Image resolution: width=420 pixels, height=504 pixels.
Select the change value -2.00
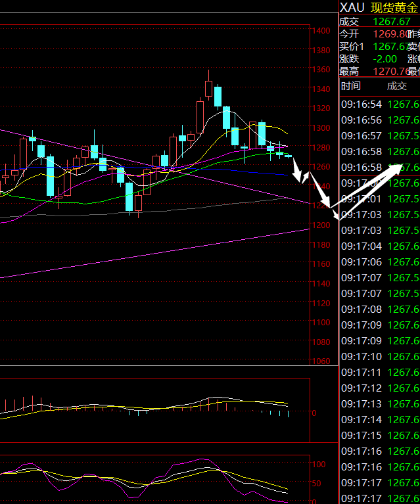pyautogui.click(x=385, y=59)
